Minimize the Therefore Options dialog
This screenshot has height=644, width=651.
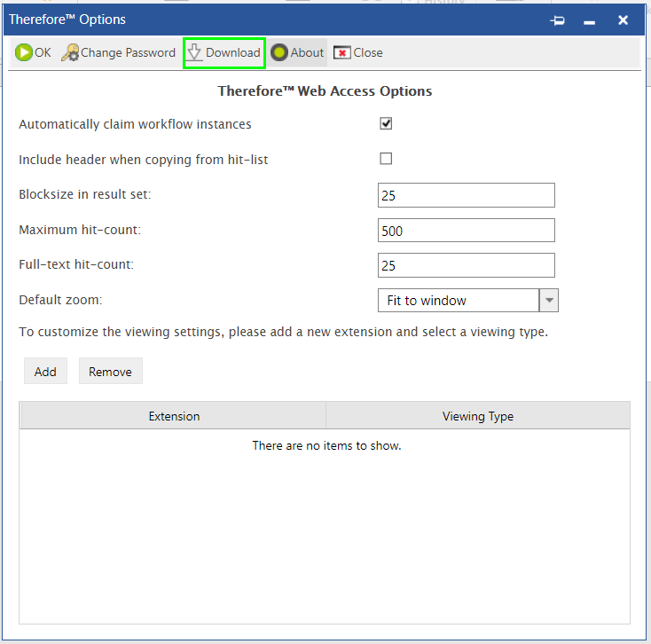click(x=589, y=21)
